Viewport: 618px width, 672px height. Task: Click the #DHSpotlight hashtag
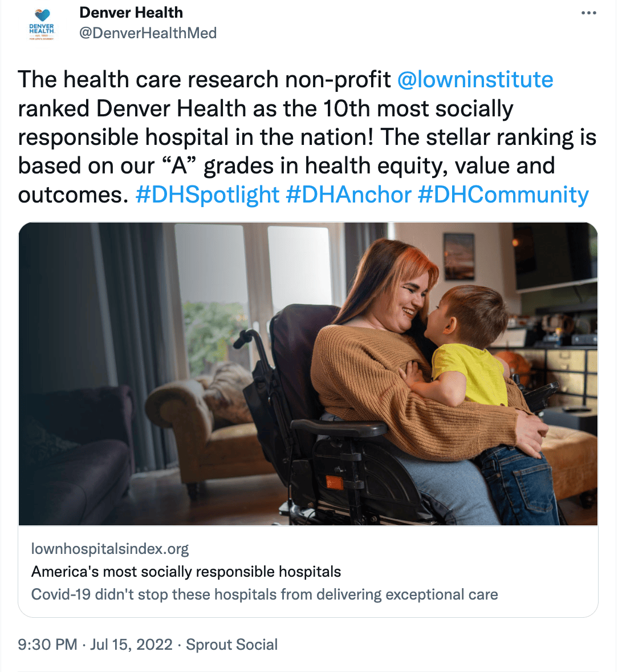[208, 195]
